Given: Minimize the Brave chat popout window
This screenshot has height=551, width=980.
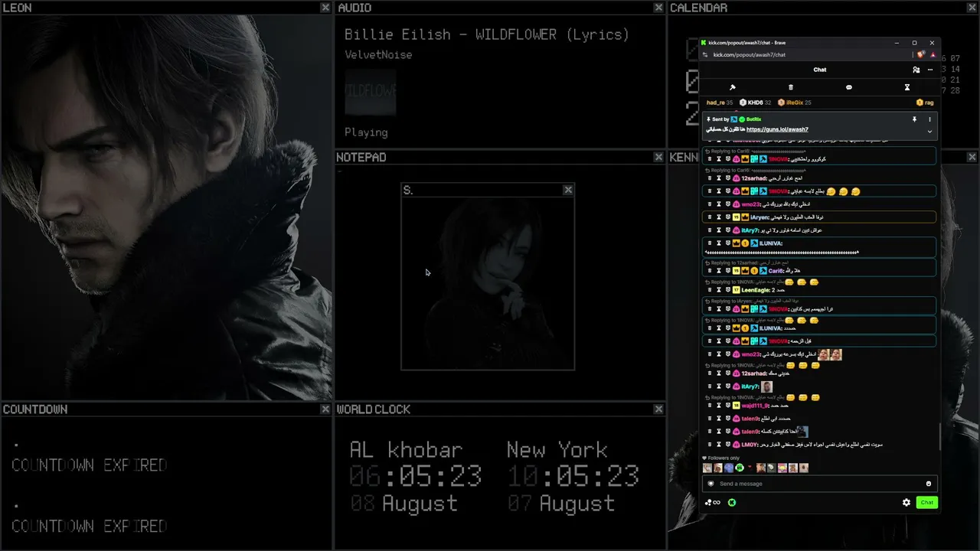Looking at the screenshot, I should (x=897, y=43).
